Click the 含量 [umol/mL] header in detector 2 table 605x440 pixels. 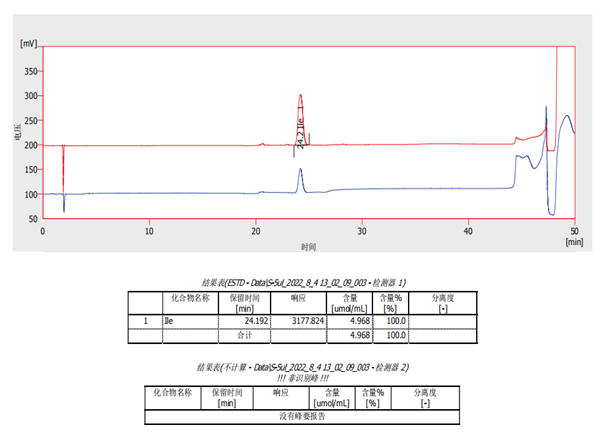332,398
